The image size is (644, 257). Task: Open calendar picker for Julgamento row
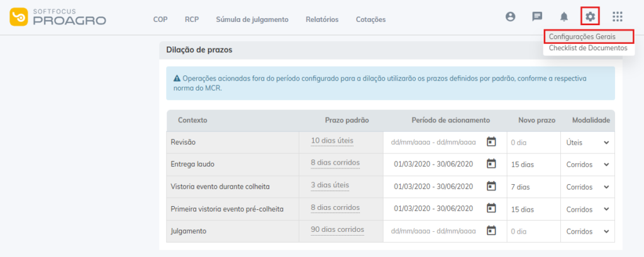pos(492,231)
